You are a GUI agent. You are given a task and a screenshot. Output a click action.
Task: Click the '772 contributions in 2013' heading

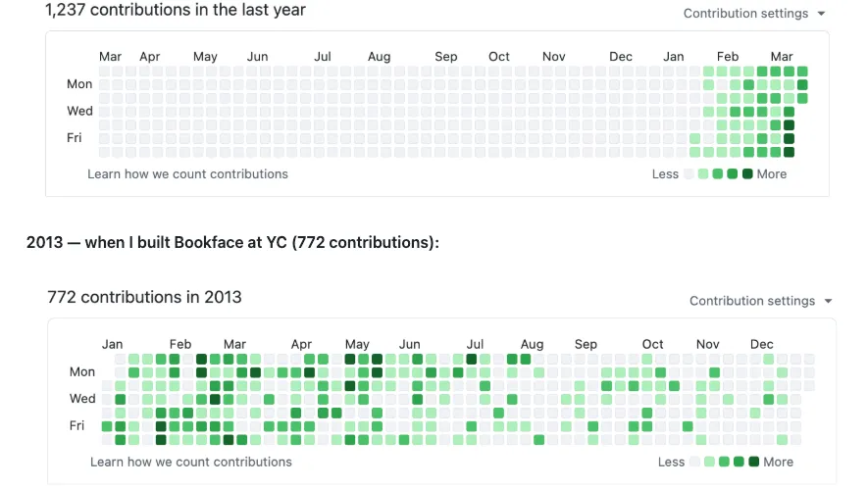[x=144, y=297]
